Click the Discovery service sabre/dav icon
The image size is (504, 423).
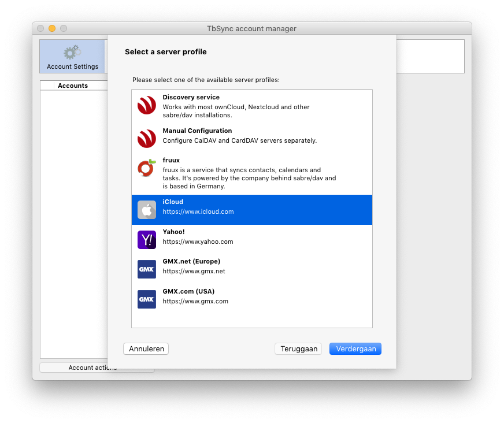(146, 105)
